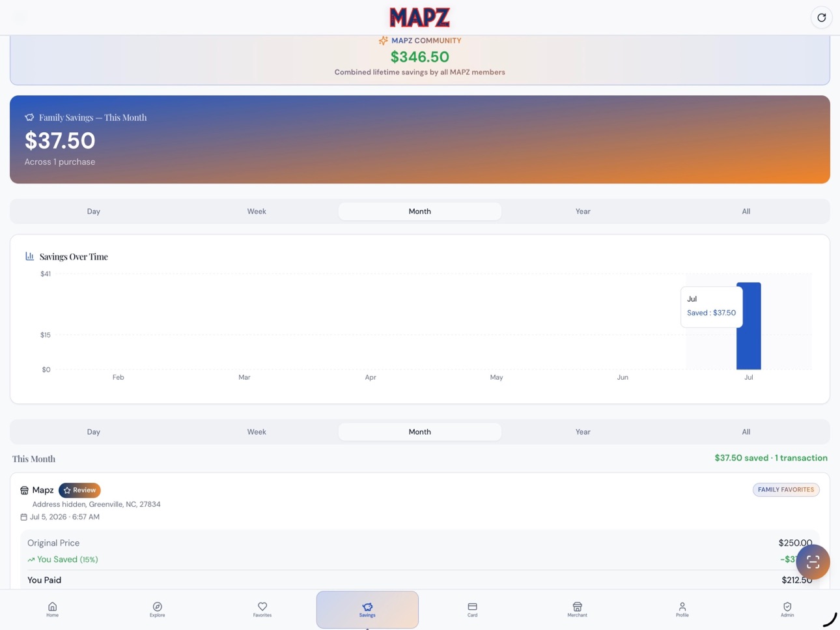This screenshot has width=840, height=630.
Task: Select the Savings piggy bank tab
Action: tap(367, 610)
